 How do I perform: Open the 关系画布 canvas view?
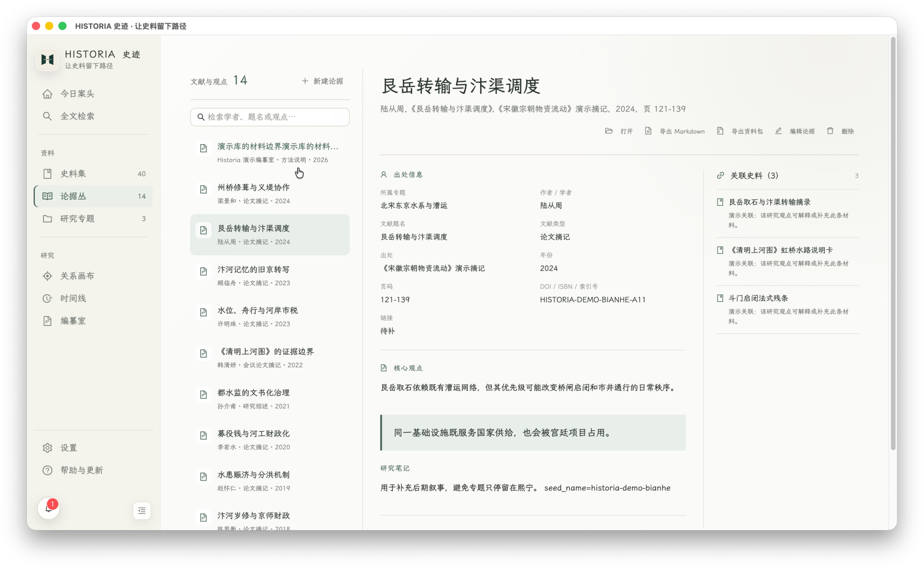point(93,276)
